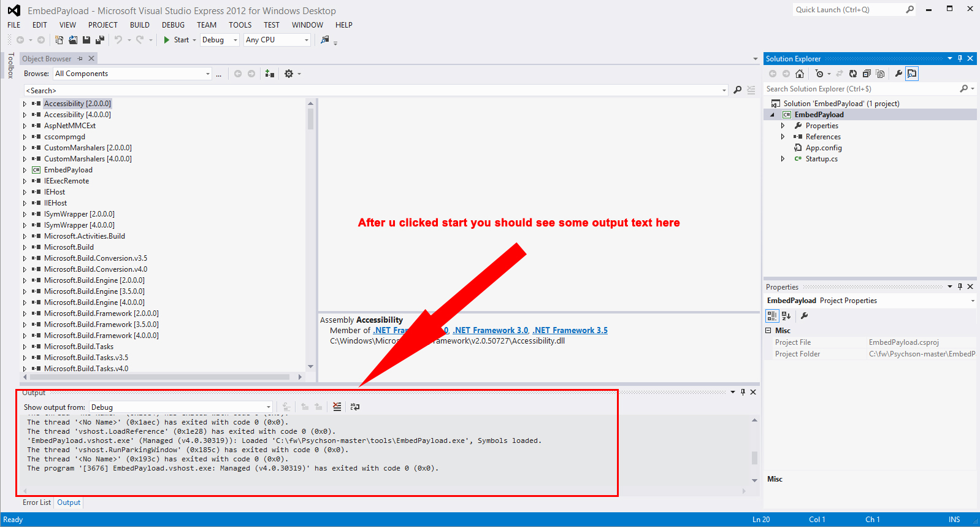Toggle auto-hide pin on Solution Explorer

coord(960,59)
